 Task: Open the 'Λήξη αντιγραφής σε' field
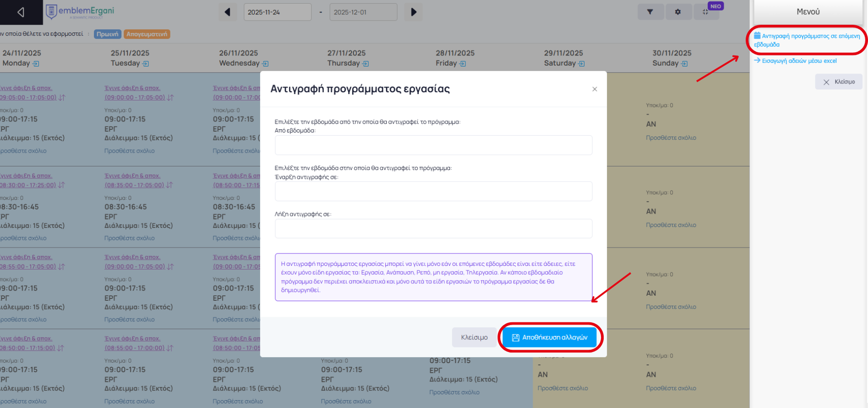pyautogui.click(x=433, y=229)
